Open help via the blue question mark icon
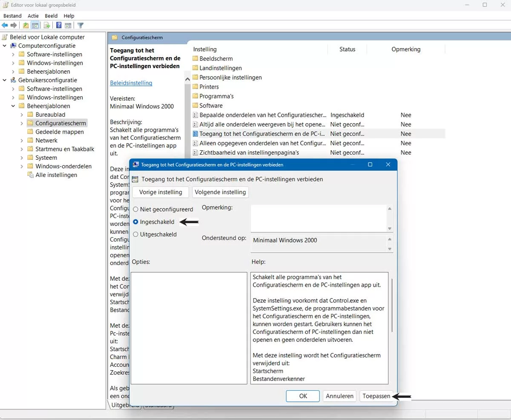Screen dimensions: 511x420 [x=59, y=26]
